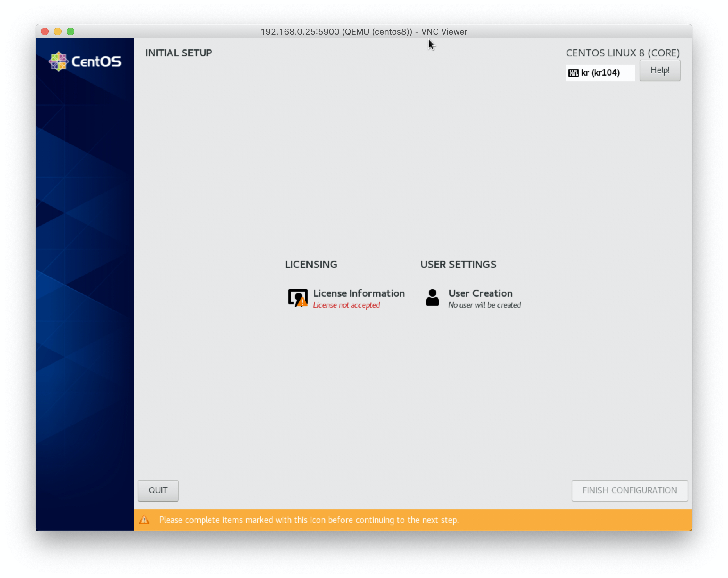Click the LICENSING section heading

310,264
